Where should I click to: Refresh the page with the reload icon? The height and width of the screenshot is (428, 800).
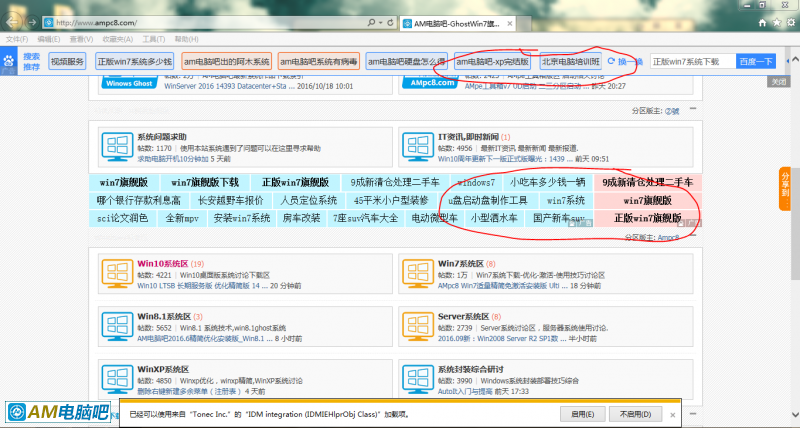point(390,22)
